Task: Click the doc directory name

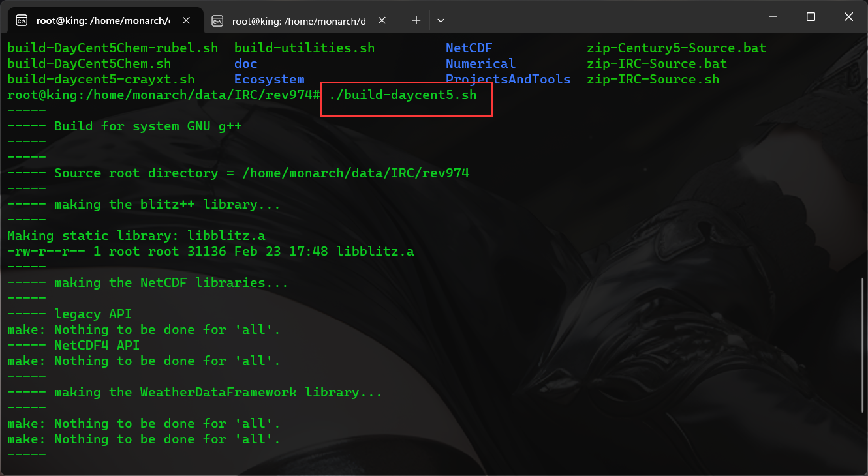Action: (246, 64)
